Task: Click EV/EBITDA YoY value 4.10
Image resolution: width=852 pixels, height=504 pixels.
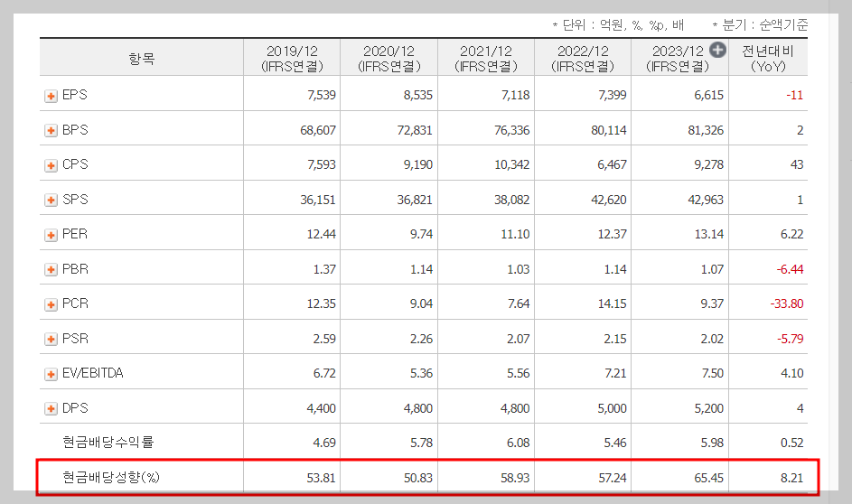Action: (792, 373)
